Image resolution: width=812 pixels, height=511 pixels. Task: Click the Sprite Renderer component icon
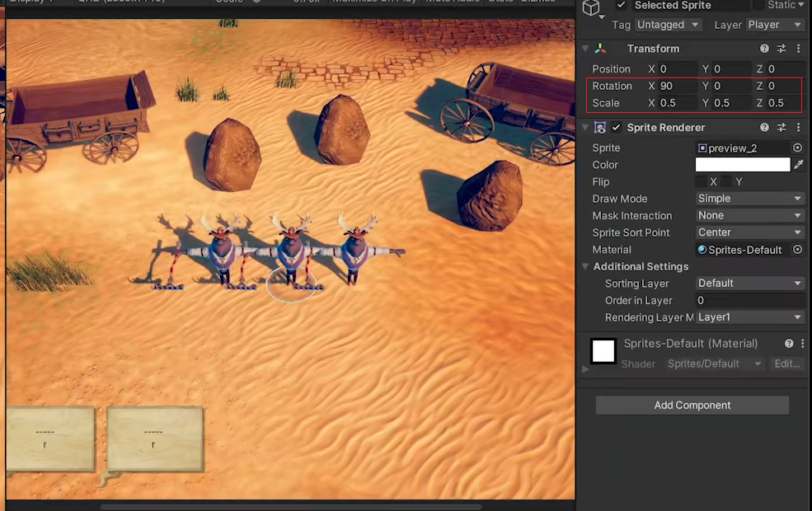[x=600, y=128]
